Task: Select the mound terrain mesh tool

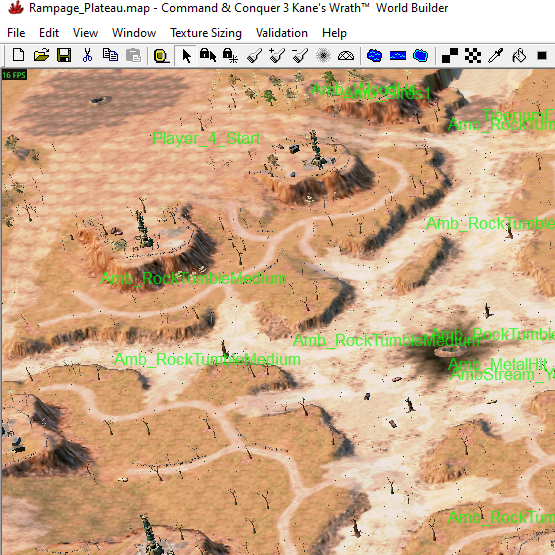Action: click(x=346, y=56)
